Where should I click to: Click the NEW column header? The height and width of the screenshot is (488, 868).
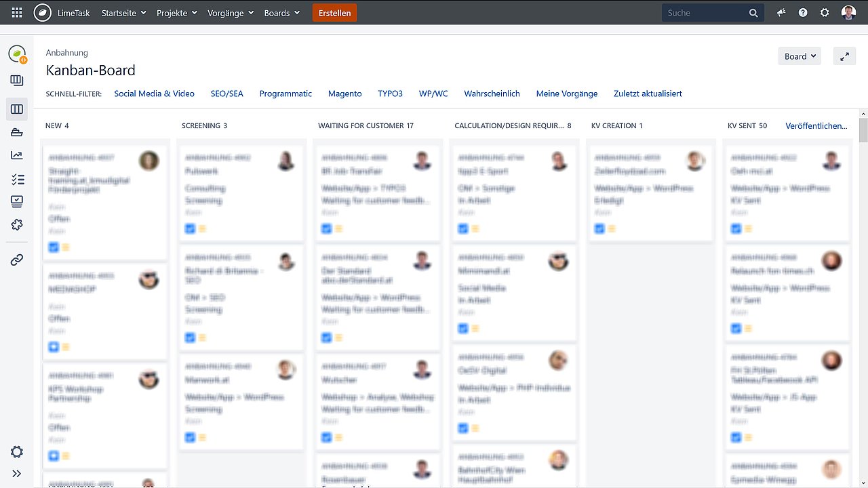[x=57, y=125]
